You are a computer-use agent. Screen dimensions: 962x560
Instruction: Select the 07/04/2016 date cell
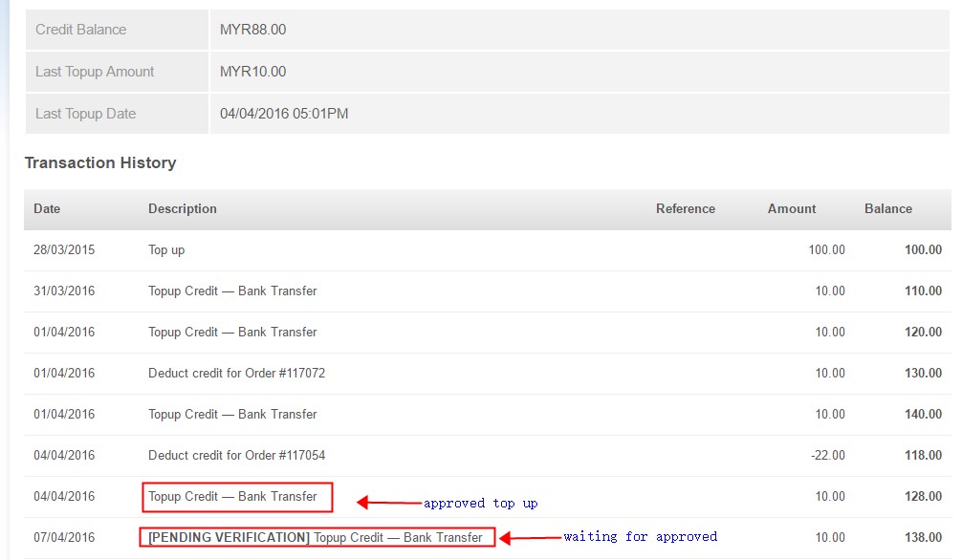click(x=64, y=537)
